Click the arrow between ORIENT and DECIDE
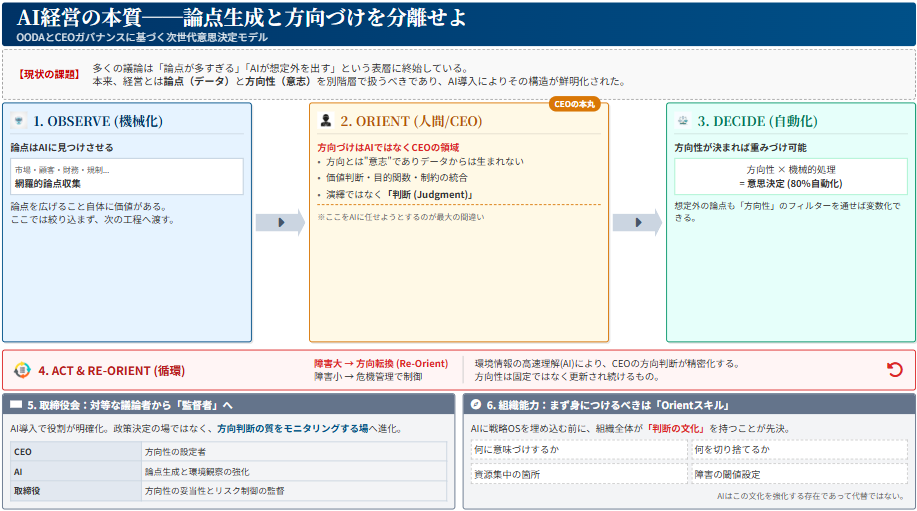The width and height of the screenshot is (917, 511). pos(637,222)
